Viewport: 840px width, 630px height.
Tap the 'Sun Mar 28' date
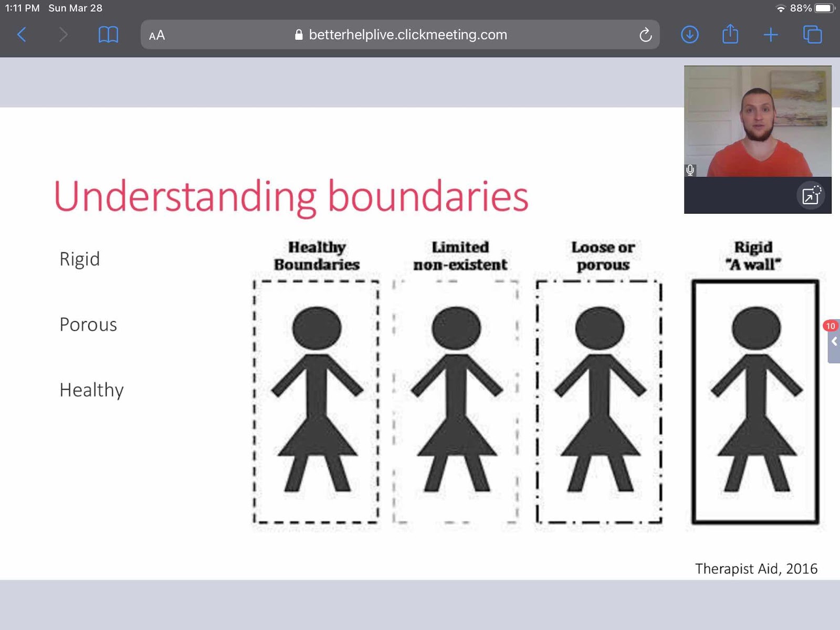click(75, 8)
